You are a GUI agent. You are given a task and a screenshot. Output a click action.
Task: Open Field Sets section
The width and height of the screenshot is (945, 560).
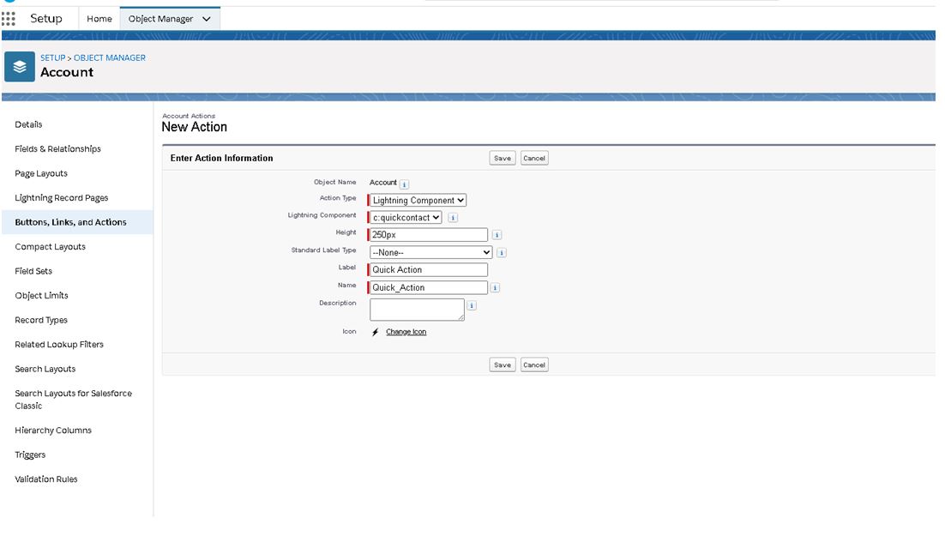coord(33,271)
